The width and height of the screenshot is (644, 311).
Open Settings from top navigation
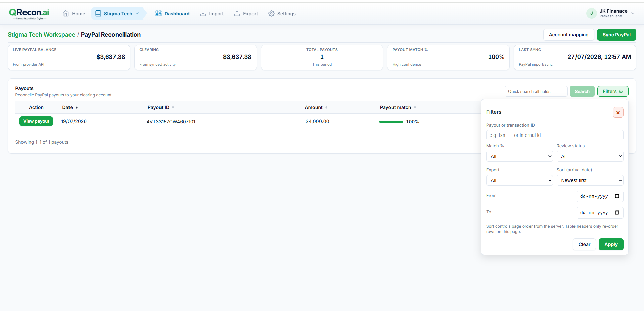click(x=282, y=14)
